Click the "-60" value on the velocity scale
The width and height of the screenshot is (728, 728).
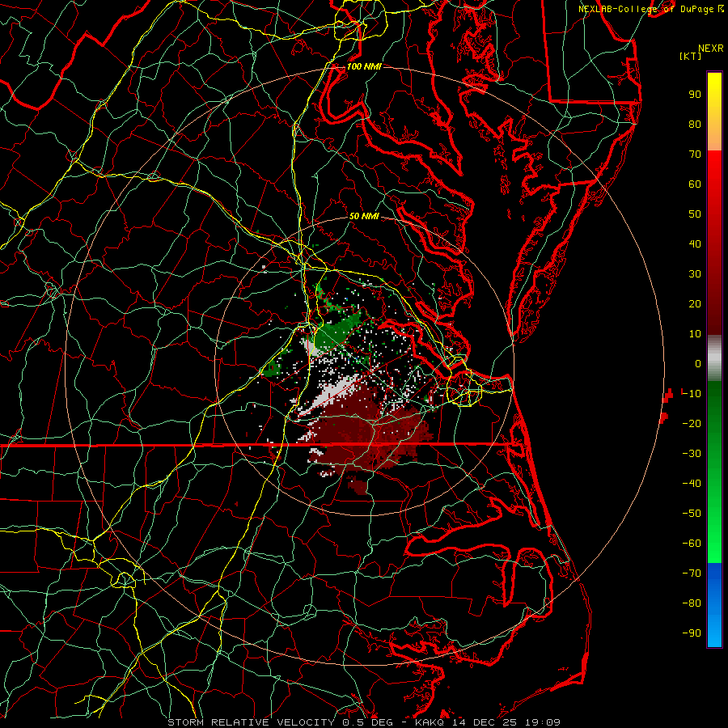tap(692, 544)
